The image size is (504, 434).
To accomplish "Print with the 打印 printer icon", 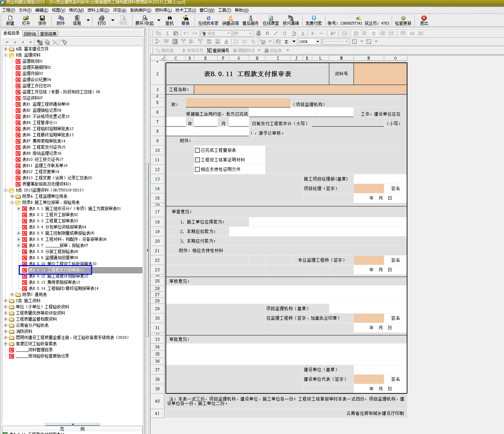I will (101, 20).
